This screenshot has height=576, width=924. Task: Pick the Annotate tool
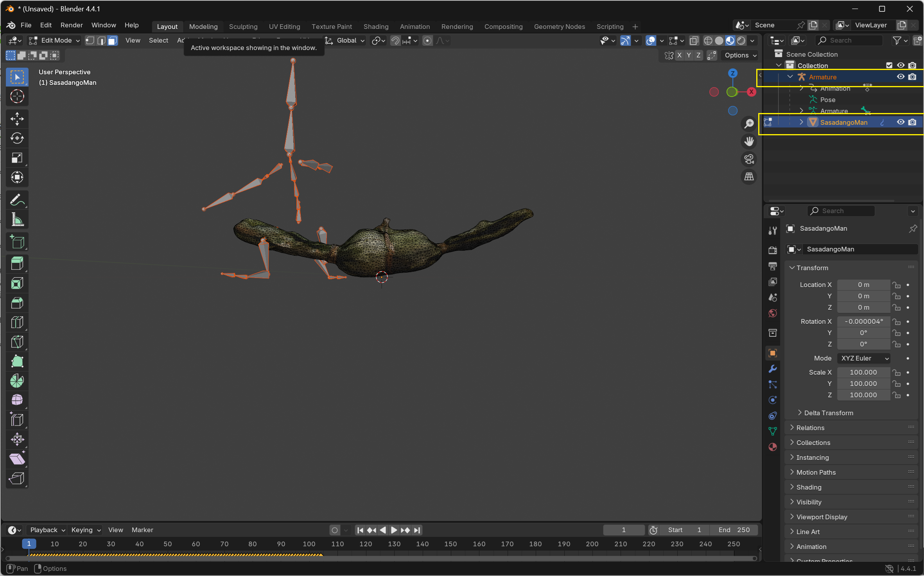(17, 199)
